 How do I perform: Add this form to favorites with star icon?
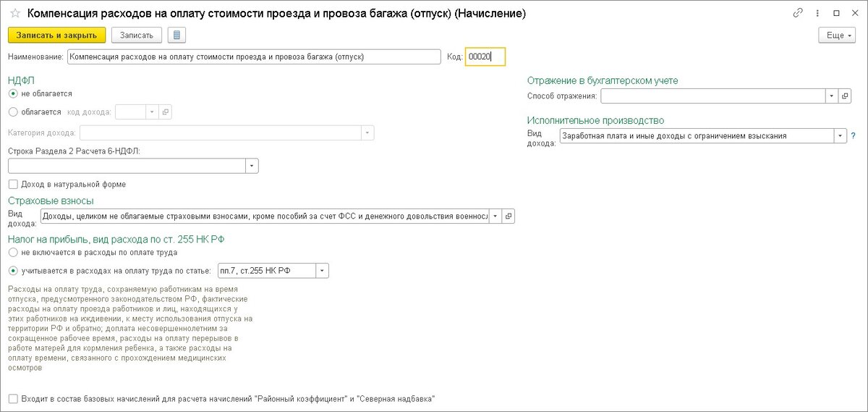pos(14,13)
